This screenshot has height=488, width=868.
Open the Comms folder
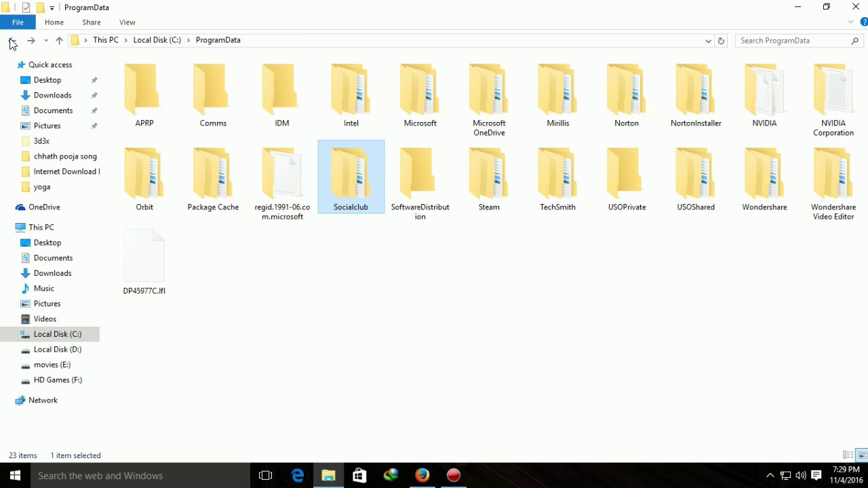pyautogui.click(x=213, y=96)
